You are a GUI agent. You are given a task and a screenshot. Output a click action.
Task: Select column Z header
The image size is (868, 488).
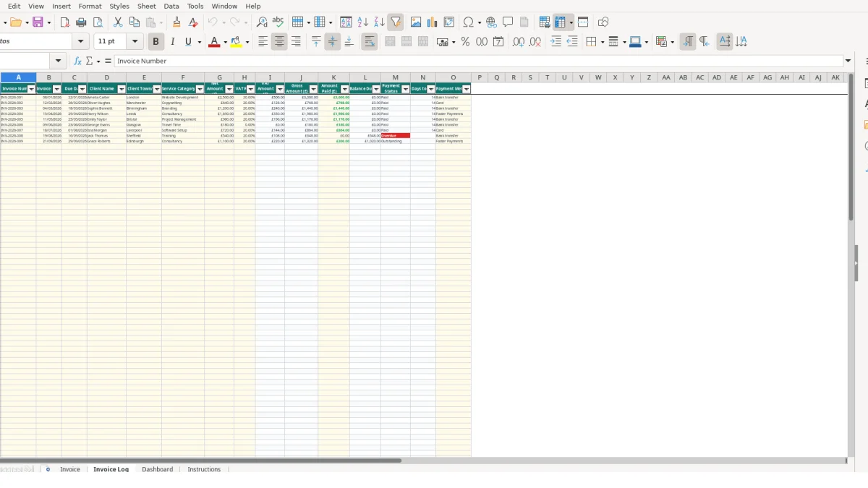click(x=649, y=77)
